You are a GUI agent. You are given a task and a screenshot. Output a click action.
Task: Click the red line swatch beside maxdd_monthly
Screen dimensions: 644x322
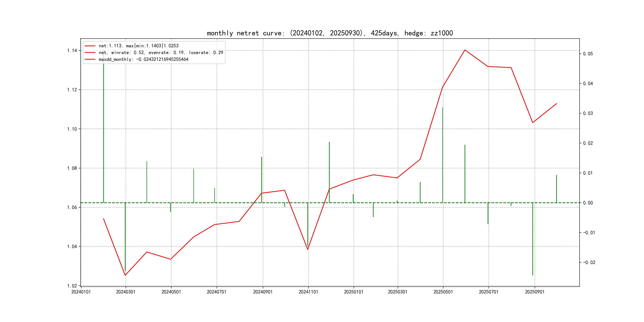pyautogui.click(x=90, y=59)
